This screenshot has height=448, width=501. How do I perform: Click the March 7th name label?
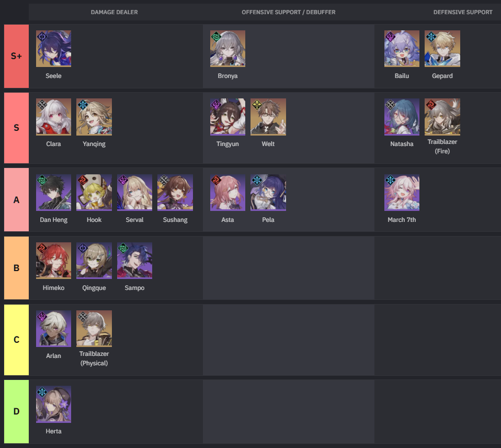click(x=402, y=220)
